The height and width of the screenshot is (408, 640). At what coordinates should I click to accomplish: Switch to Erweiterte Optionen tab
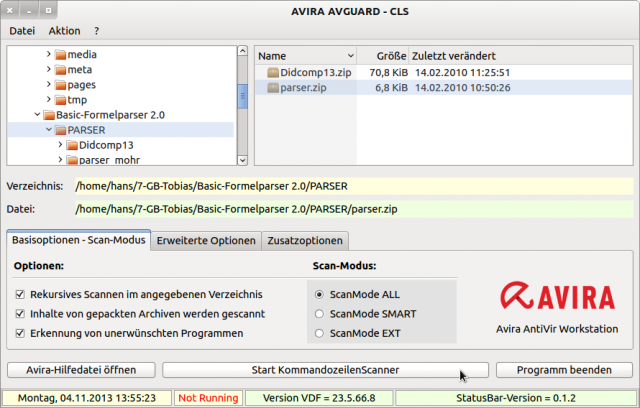coord(206,240)
